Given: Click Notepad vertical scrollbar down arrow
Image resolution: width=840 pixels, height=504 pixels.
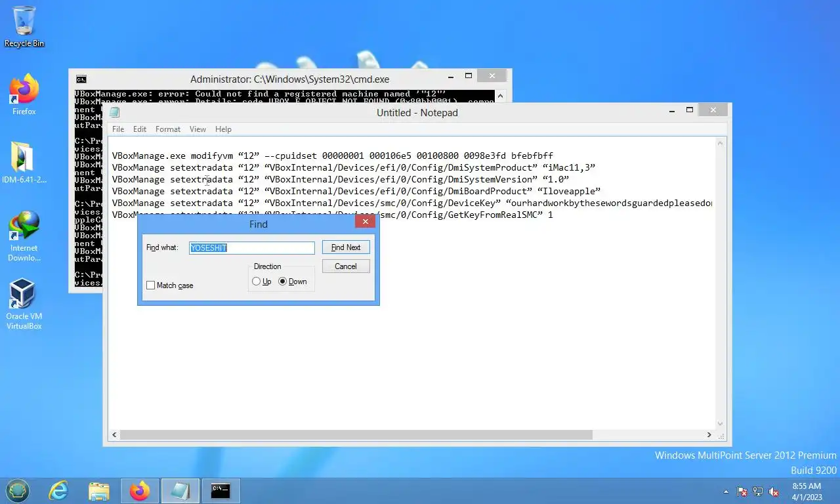Looking at the screenshot, I should click(720, 424).
